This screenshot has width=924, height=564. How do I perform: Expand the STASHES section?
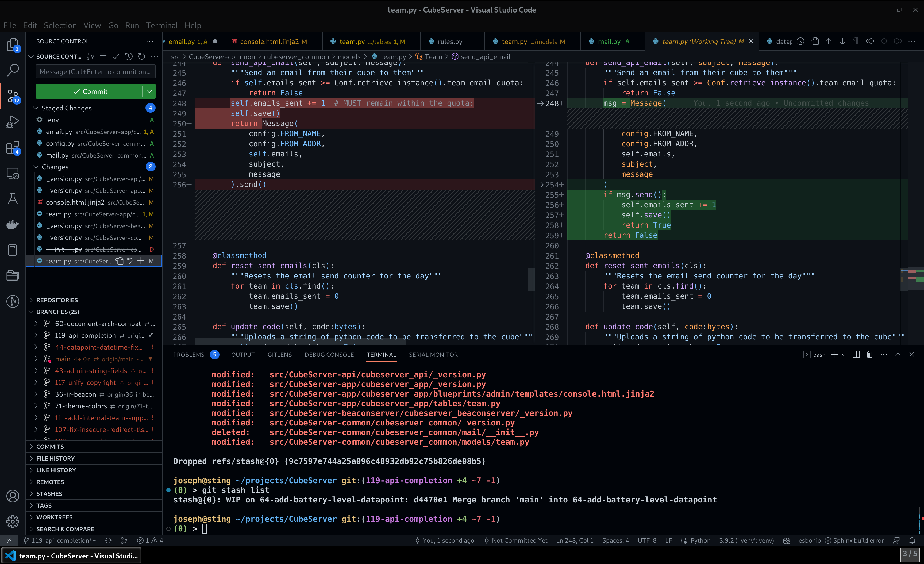(x=49, y=493)
